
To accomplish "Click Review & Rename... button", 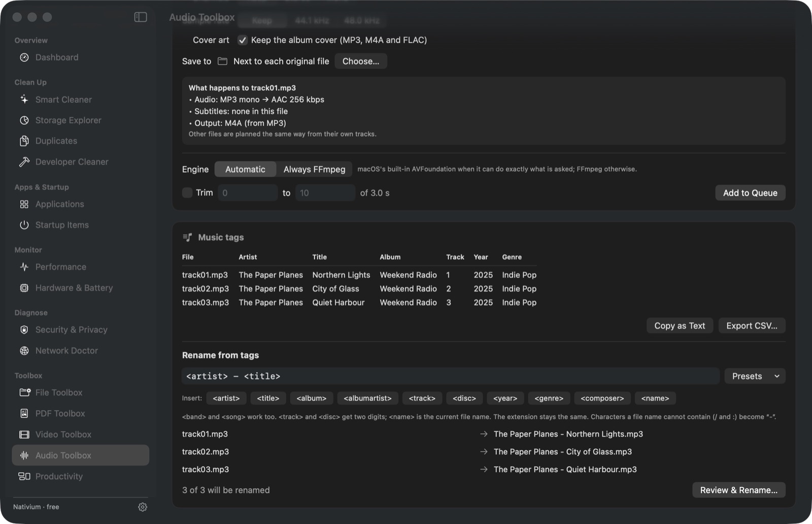I will (x=738, y=490).
